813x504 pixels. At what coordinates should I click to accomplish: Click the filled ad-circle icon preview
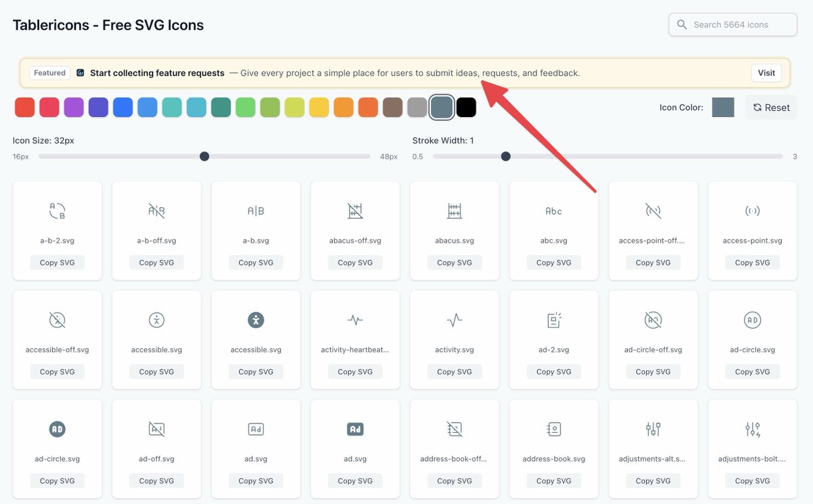pyautogui.click(x=58, y=429)
